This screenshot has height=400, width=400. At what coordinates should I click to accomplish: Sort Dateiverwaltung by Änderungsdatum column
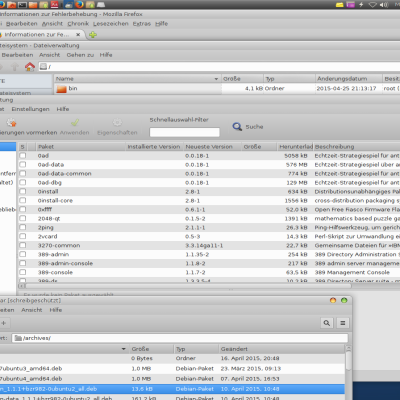tap(348, 79)
